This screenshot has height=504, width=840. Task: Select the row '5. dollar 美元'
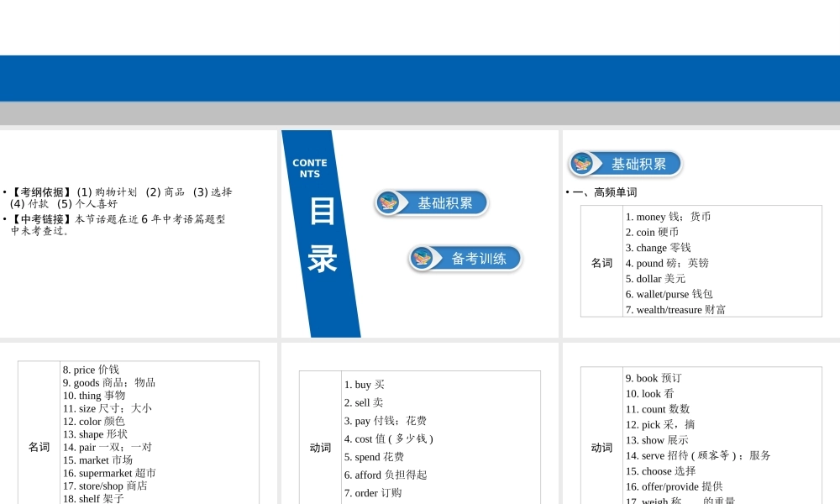click(x=655, y=279)
